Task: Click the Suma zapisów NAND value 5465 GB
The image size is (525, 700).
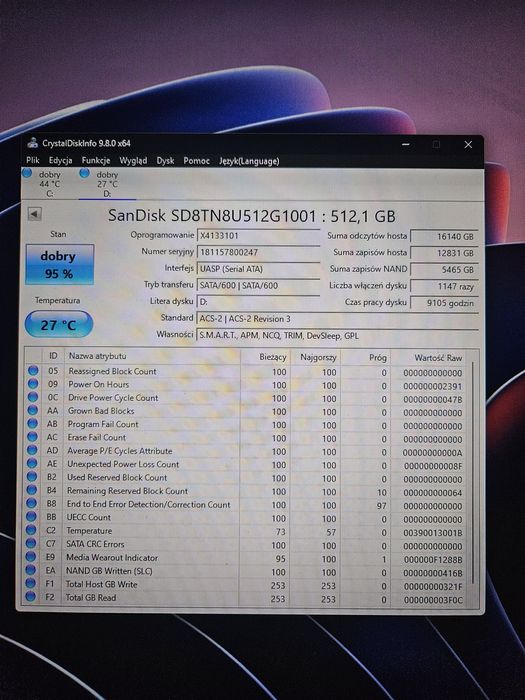Action: [444, 270]
